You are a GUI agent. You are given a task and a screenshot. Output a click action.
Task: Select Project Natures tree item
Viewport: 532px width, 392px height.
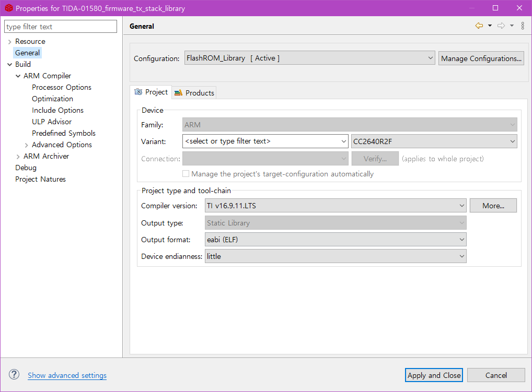tap(40, 180)
